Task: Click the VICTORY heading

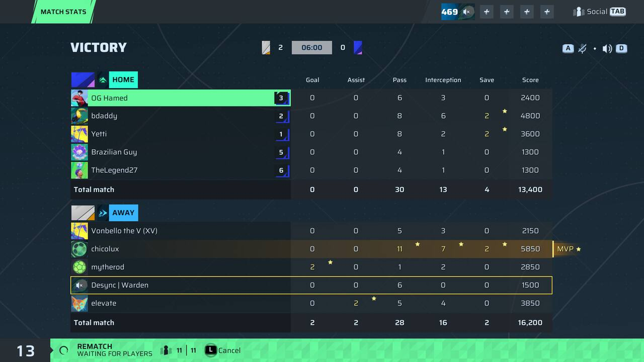Action: (x=99, y=47)
